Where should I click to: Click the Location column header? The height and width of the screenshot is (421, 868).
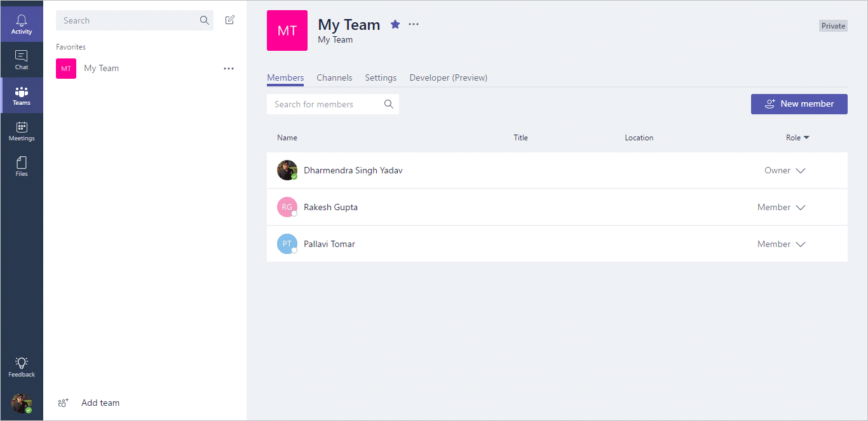coord(639,138)
